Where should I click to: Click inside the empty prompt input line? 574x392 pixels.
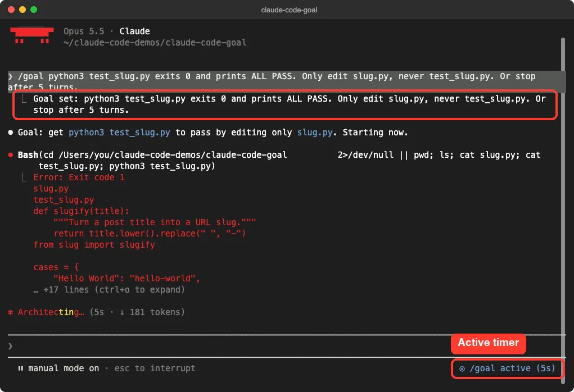[x=286, y=346]
